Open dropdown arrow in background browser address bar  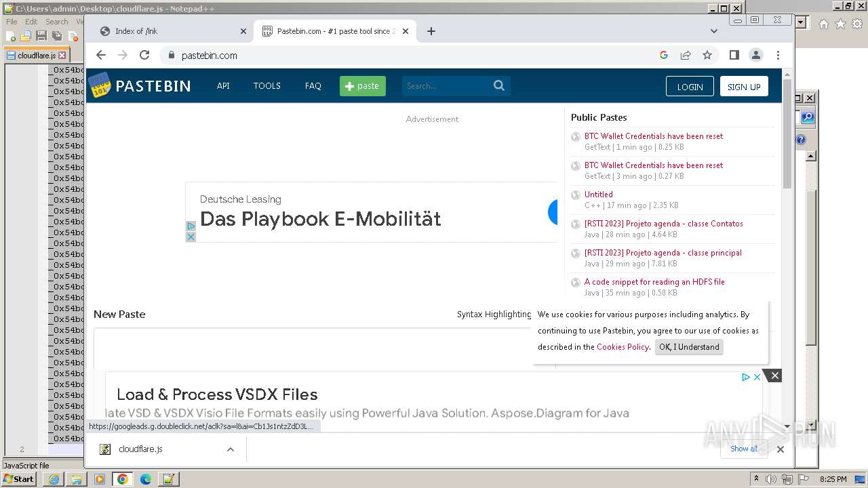coord(802,23)
